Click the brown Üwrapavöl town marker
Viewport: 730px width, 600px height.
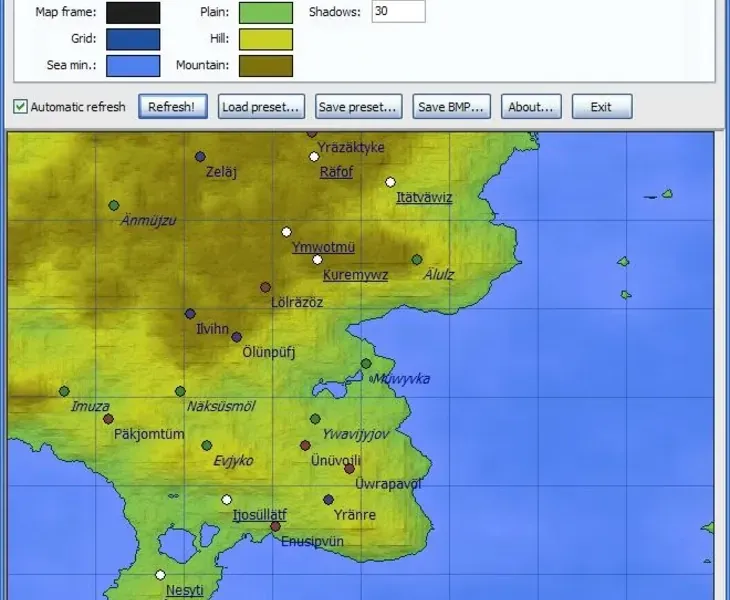[349, 469]
